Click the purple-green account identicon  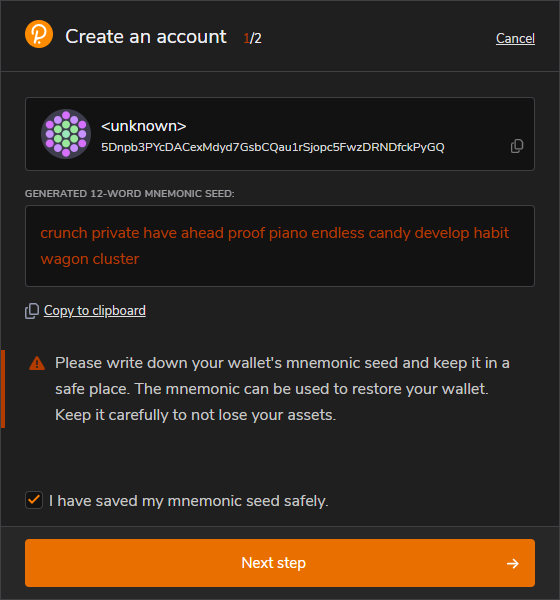click(66, 134)
